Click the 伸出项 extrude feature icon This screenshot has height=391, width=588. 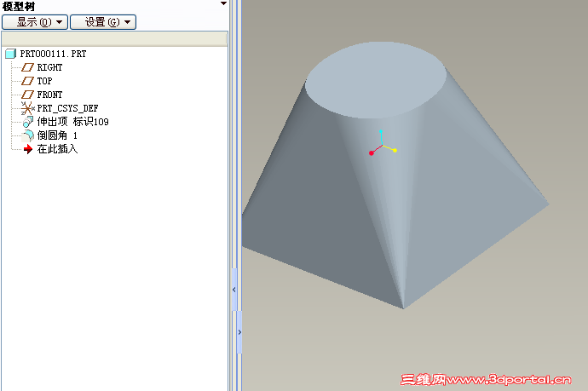point(28,122)
